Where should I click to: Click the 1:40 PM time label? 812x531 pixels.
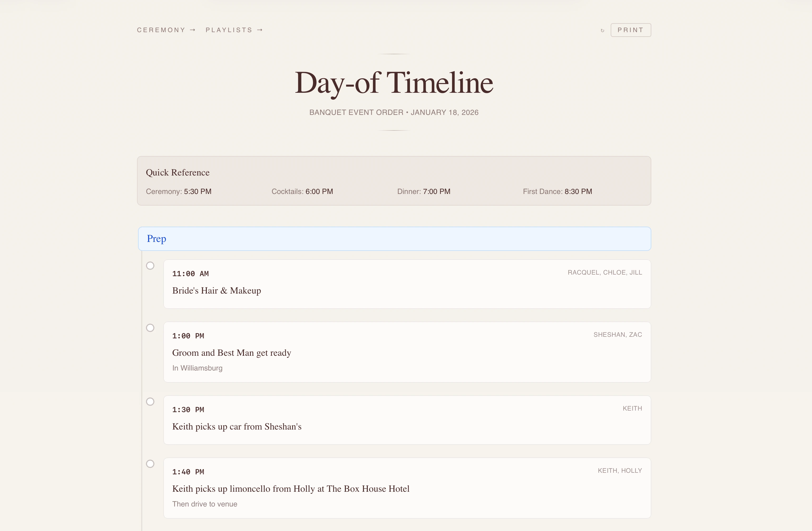[x=188, y=472]
